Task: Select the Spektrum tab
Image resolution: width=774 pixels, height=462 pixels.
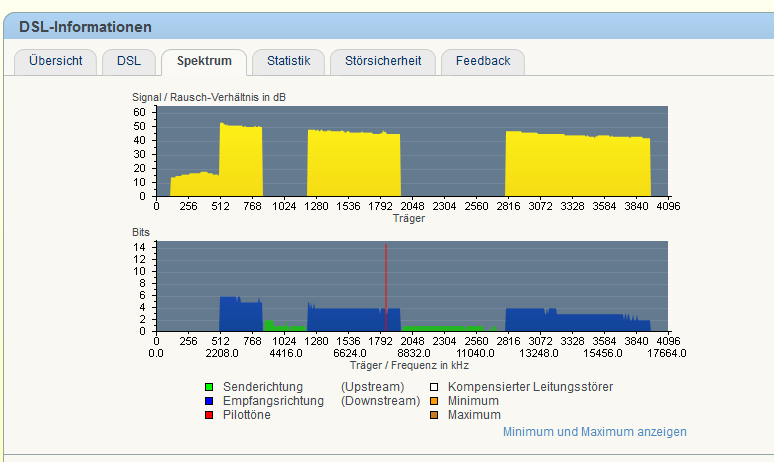Action: (x=204, y=61)
